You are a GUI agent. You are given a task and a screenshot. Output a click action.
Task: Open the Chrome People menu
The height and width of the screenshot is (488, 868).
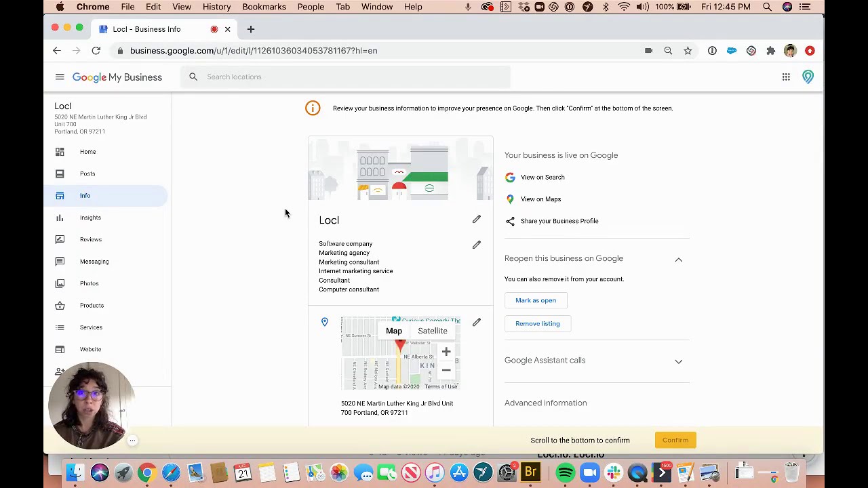coord(311,7)
